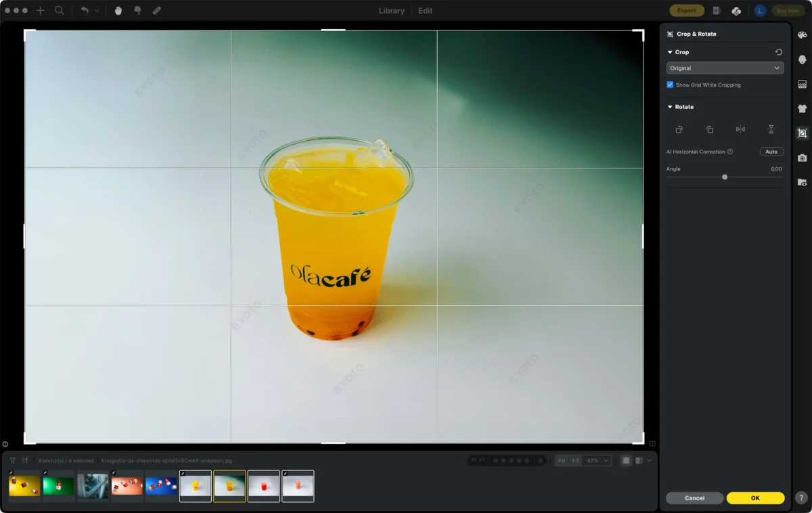The height and width of the screenshot is (513, 812).
Task: Select split compare view mode icon
Action: (639, 460)
